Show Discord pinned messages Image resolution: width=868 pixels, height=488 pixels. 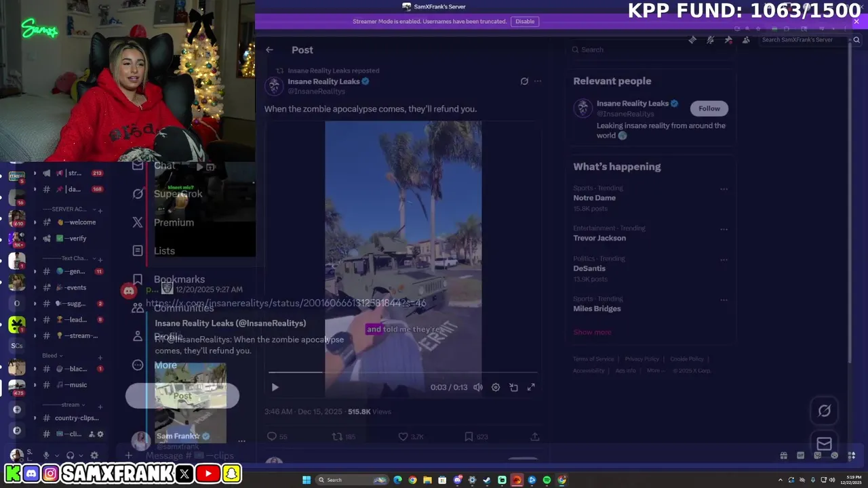[728, 40]
